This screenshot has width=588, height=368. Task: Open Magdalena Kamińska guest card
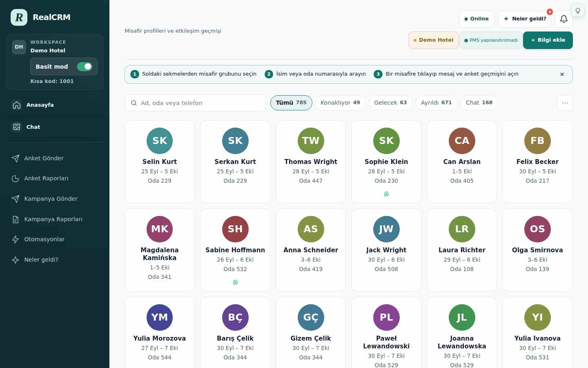[160, 250]
